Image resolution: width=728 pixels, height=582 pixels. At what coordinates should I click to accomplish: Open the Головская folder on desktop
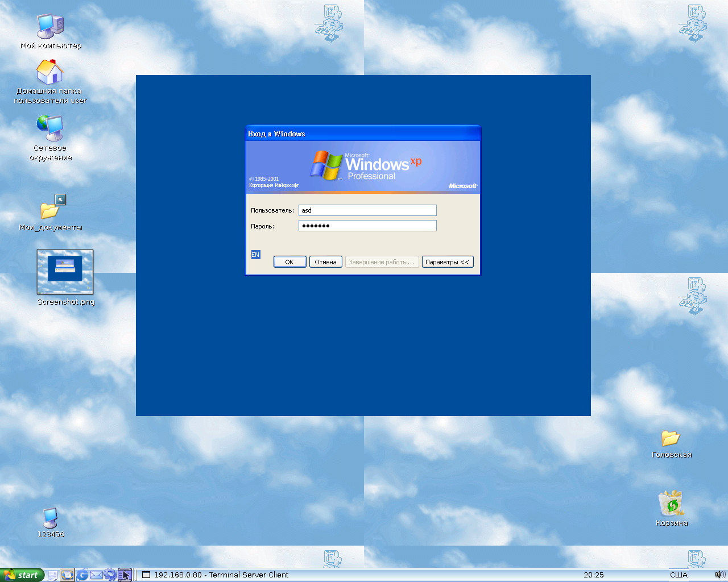click(671, 438)
